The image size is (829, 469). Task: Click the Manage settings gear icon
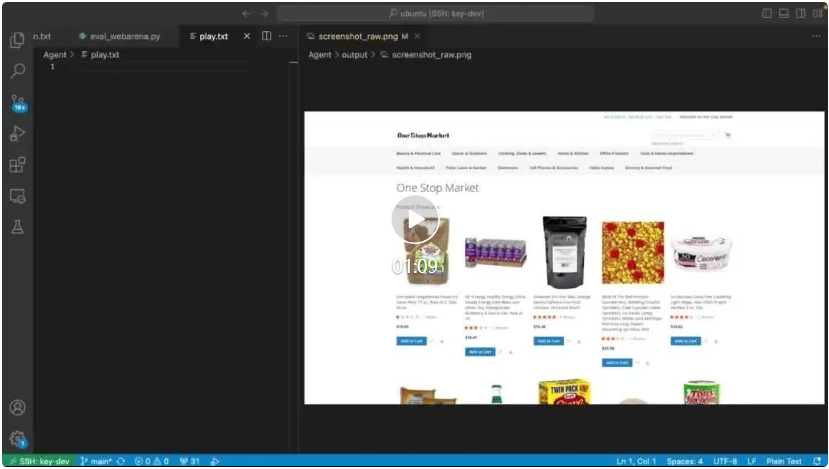(17, 438)
